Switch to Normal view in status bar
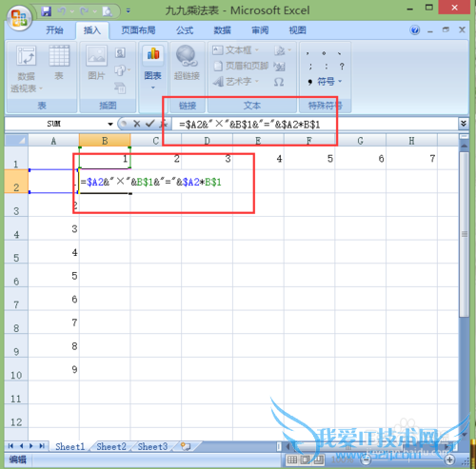Image resolution: width=476 pixels, height=469 pixels. (x=292, y=459)
